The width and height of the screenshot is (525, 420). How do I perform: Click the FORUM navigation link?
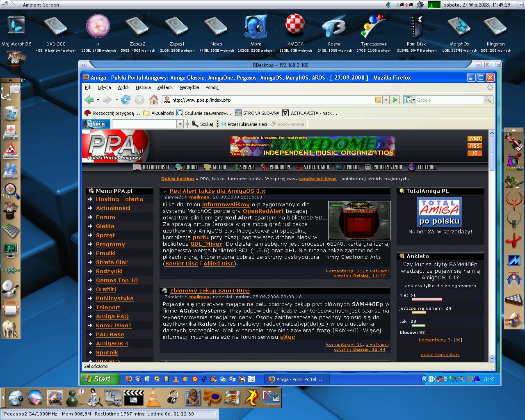coord(187,167)
